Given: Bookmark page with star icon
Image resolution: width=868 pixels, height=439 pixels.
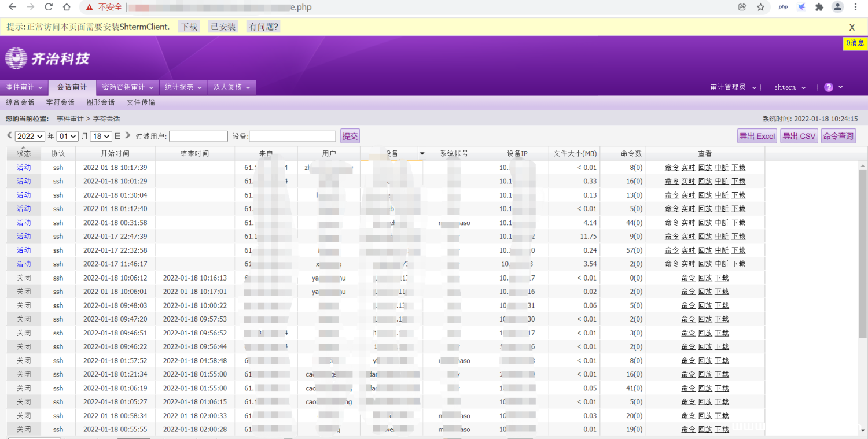Looking at the screenshot, I should click(x=760, y=7).
